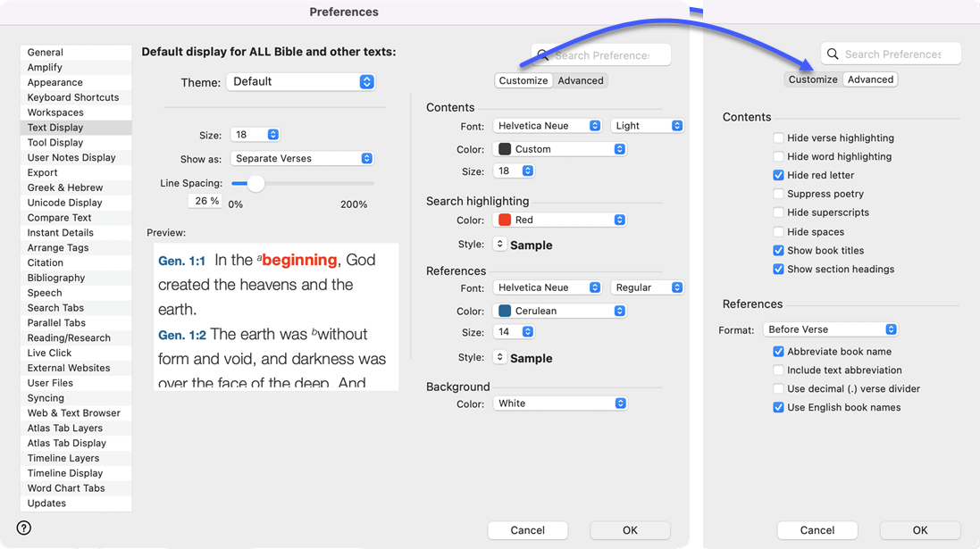980x549 pixels.
Task: Click the help question mark icon
Action: click(24, 528)
